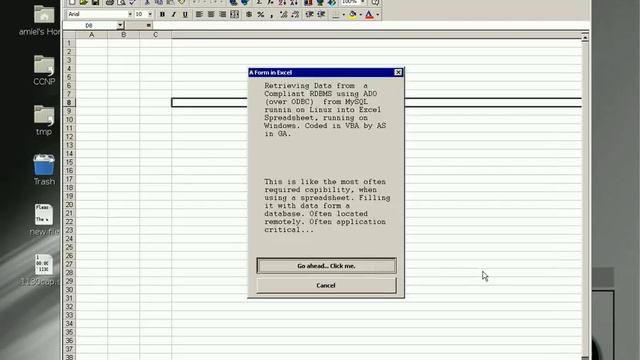Screen dimensions: 640x360
Task: Click inside the Arial font name field
Action: point(97,14)
